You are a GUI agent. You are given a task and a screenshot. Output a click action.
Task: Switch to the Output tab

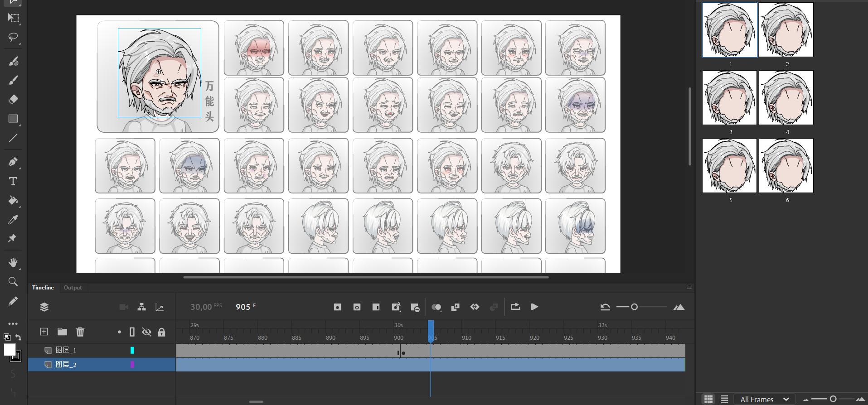[73, 288]
